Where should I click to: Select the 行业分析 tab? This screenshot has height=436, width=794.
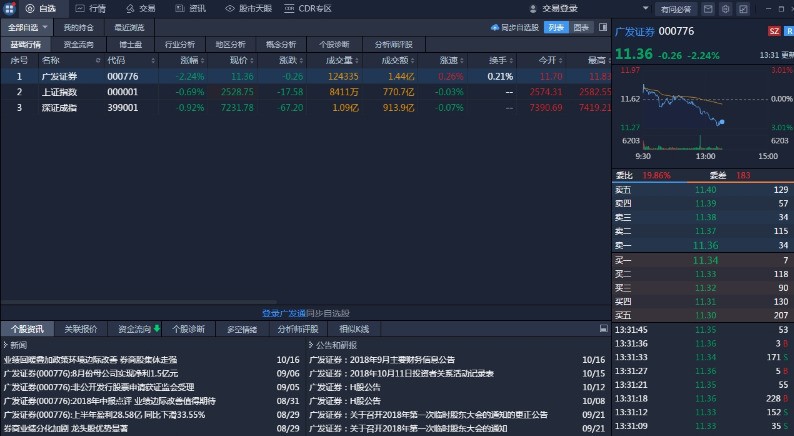pyautogui.click(x=180, y=45)
